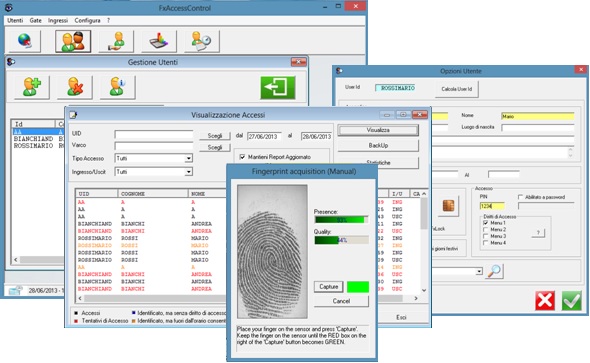
Task: Open the Utenti menu
Action: tap(15, 20)
